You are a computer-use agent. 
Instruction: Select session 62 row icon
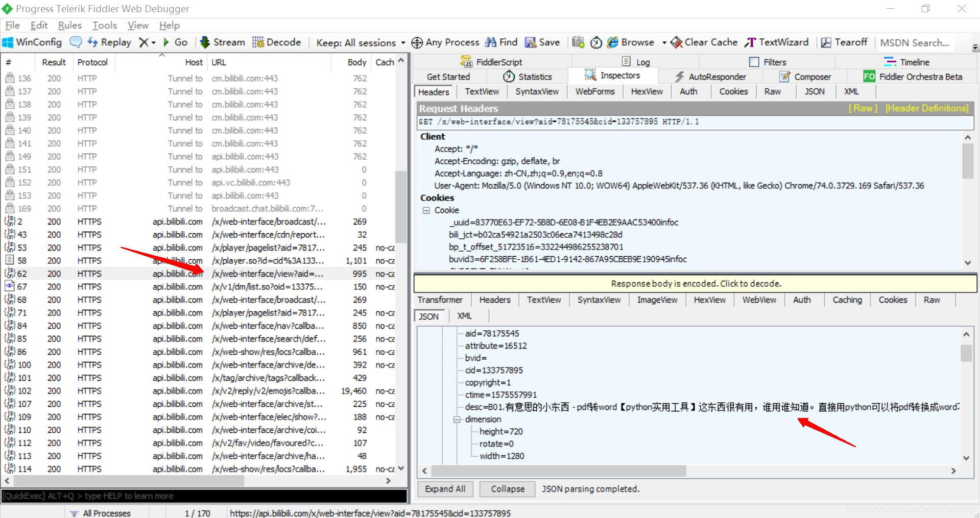[x=10, y=274]
